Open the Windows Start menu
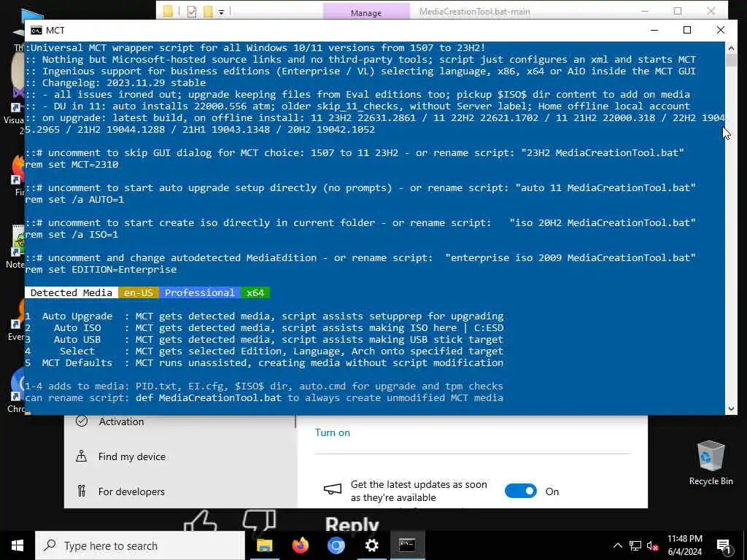 point(18,545)
